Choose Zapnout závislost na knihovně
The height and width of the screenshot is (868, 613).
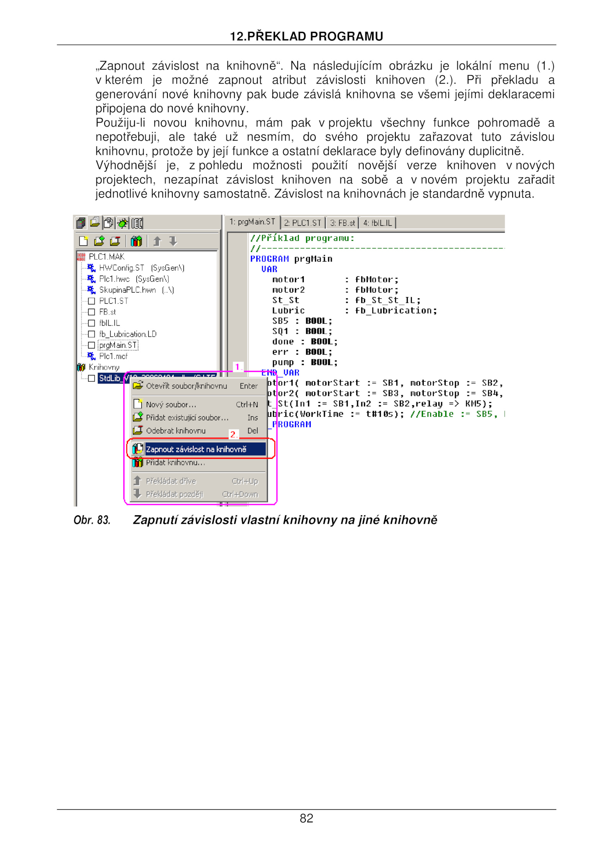click(x=199, y=449)
